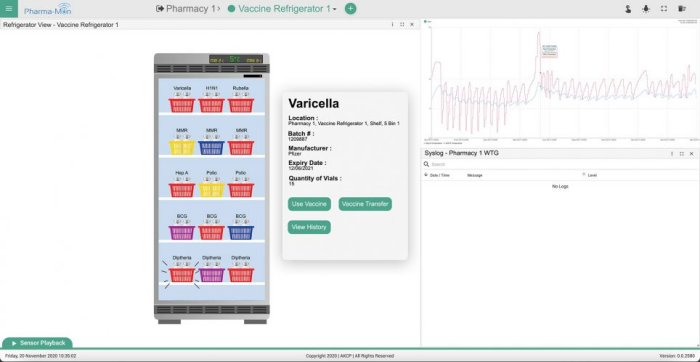Toggle full screen mode icon

point(663,9)
